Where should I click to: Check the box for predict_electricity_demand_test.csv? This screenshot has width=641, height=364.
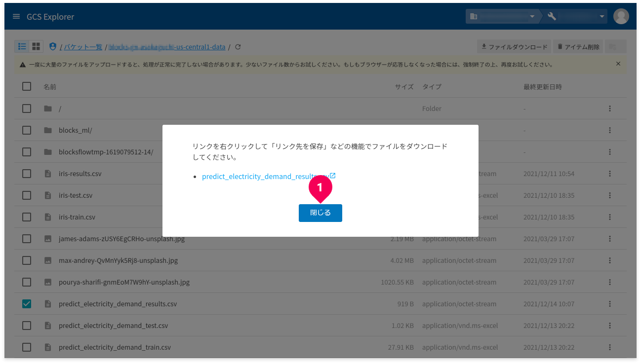pyautogui.click(x=27, y=326)
